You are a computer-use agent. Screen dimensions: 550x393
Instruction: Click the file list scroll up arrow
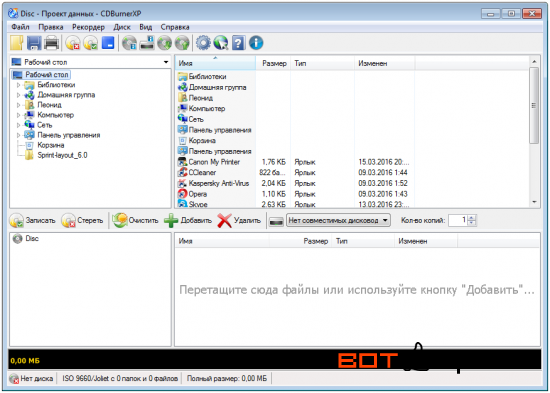pyautogui.click(x=534, y=62)
